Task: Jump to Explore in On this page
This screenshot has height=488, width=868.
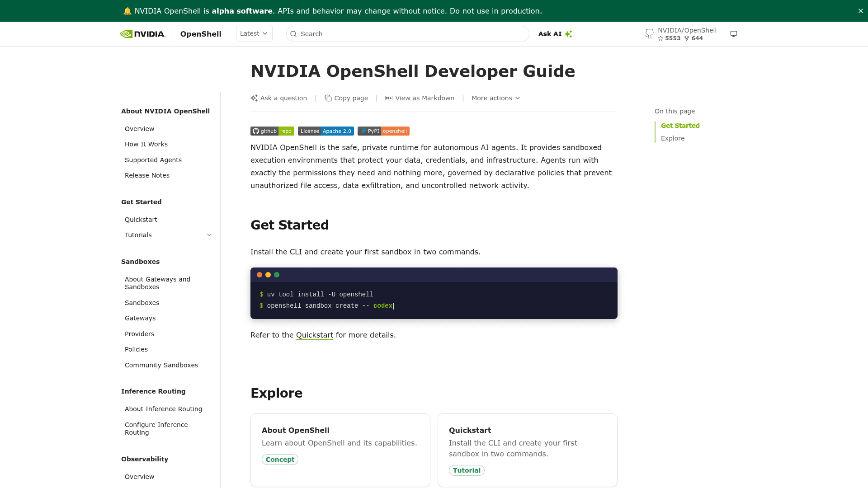Action: (x=673, y=138)
